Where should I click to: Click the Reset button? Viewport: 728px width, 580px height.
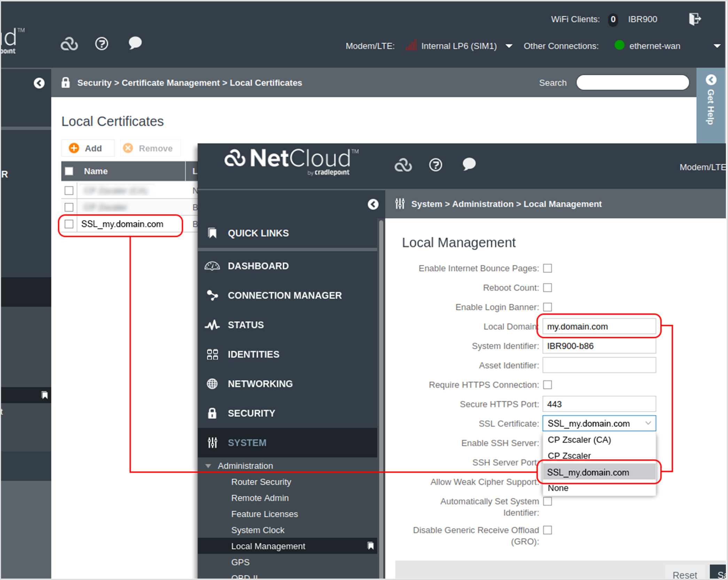coord(685,573)
